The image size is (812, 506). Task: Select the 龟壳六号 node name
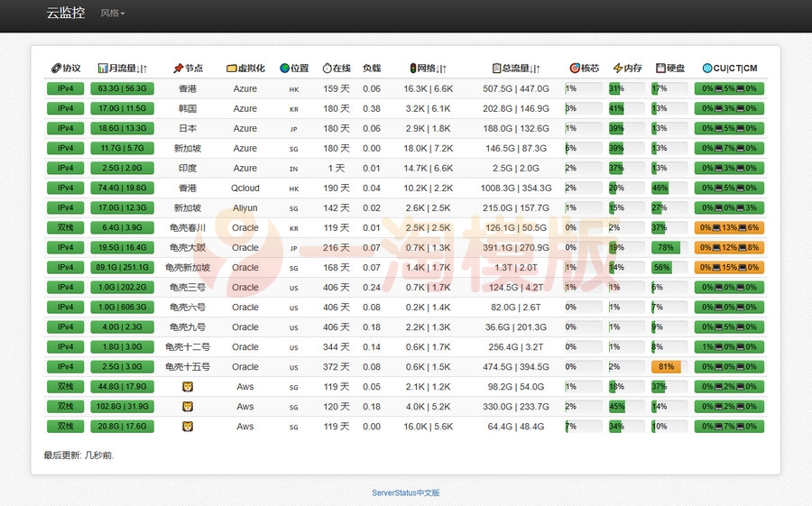(188, 308)
